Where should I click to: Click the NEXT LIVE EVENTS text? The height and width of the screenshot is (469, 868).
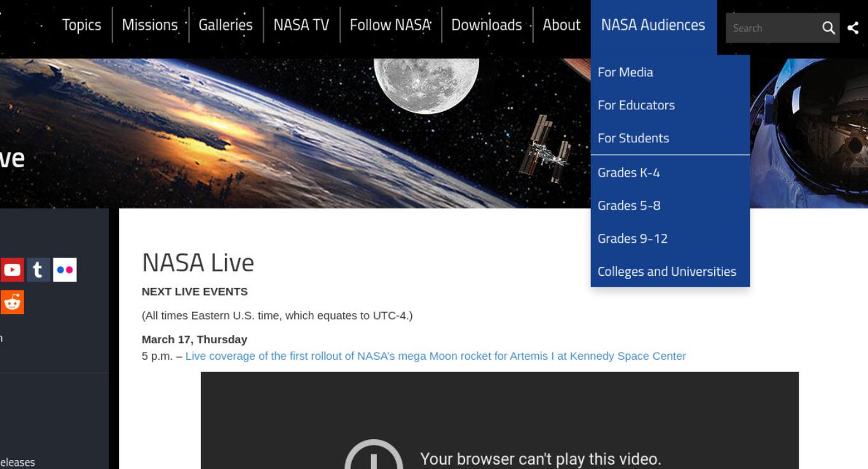(194, 292)
